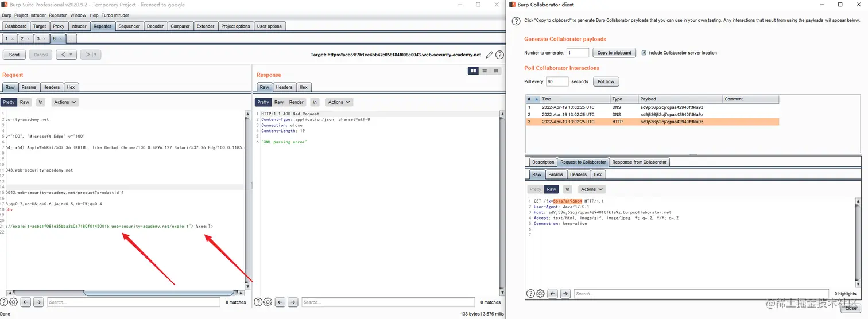Open Actions dropdown in Request panel
868x319 pixels.
pyautogui.click(x=65, y=102)
